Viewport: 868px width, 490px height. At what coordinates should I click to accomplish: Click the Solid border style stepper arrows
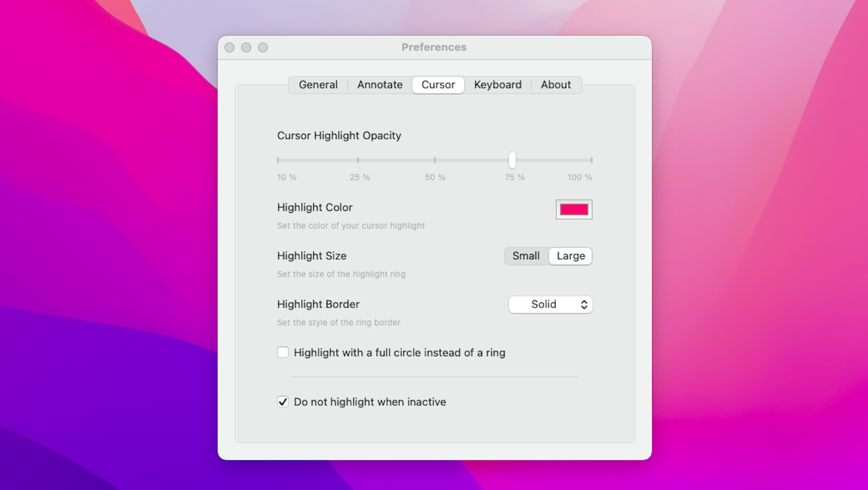pyautogui.click(x=584, y=304)
